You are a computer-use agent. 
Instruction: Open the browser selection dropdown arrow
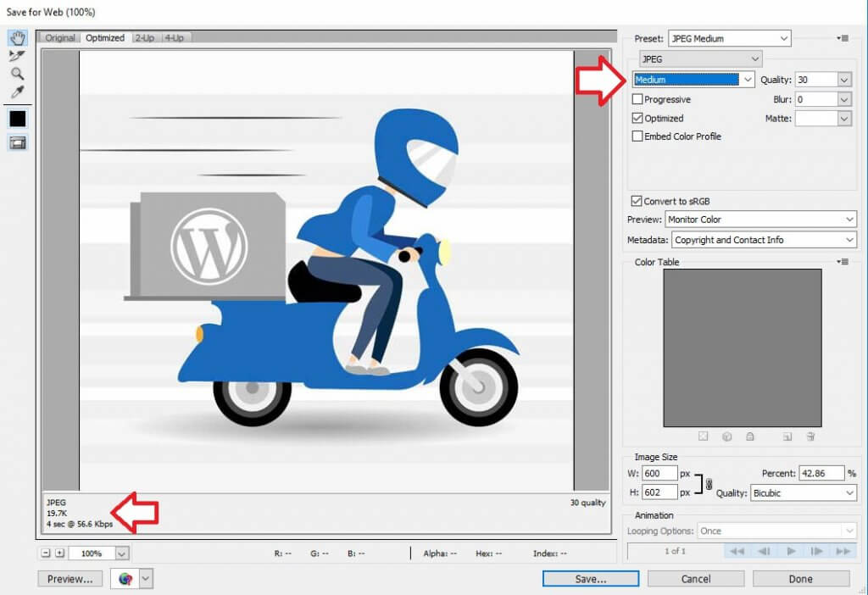146,579
